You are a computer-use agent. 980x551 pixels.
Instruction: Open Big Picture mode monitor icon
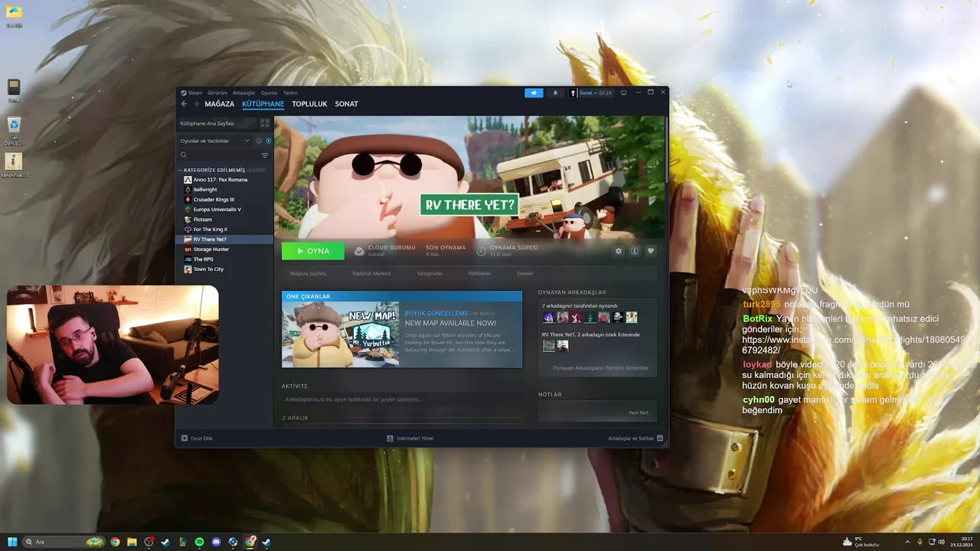click(623, 93)
